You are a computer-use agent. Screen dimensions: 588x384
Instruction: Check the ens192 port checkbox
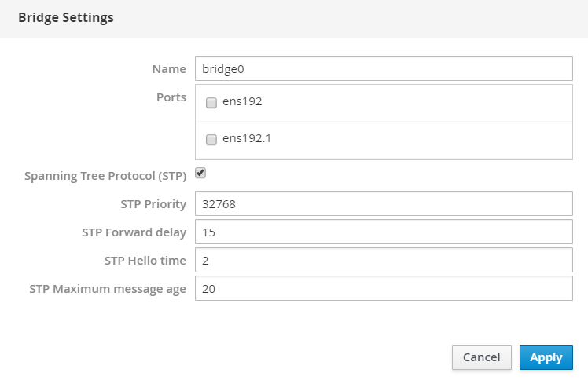[211, 102]
